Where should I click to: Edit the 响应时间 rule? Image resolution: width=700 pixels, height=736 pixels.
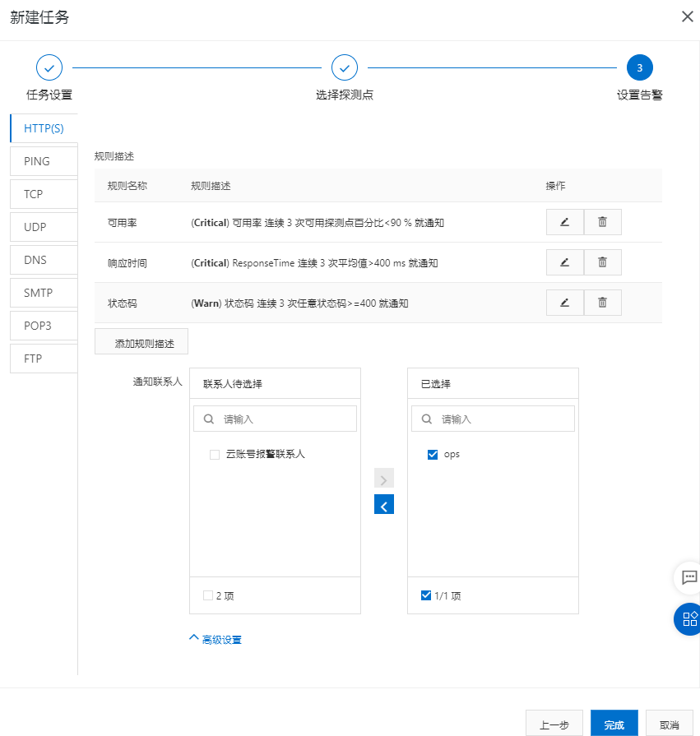564,262
